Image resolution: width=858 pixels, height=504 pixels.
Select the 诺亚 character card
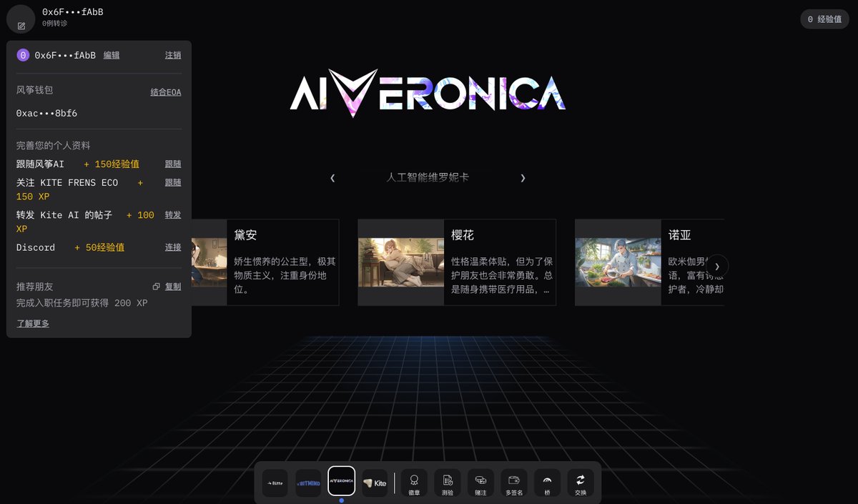pyautogui.click(x=650, y=262)
